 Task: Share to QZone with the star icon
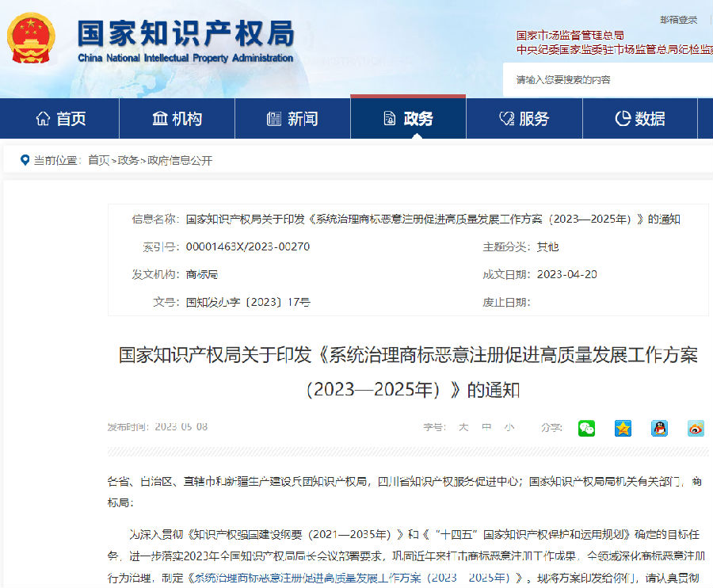pos(623,428)
